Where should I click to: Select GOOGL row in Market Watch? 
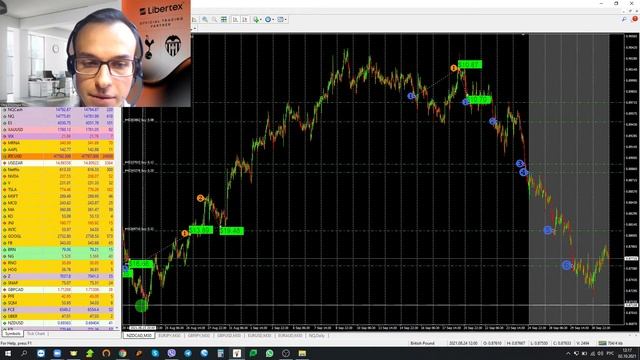click(58, 236)
